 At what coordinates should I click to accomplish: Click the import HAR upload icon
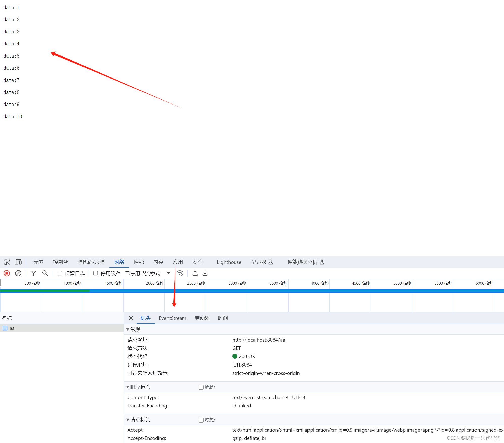point(195,273)
